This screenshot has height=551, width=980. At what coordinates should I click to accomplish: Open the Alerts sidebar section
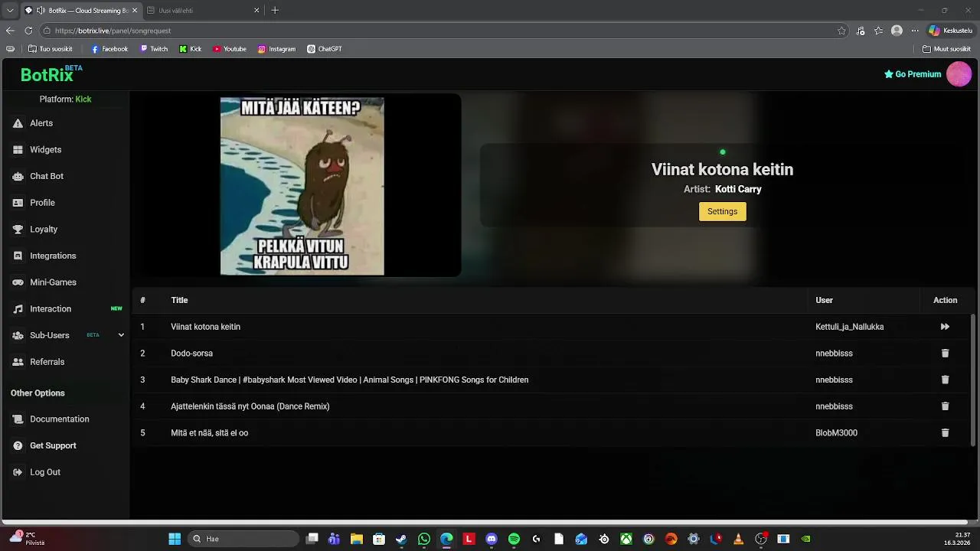click(41, 123)
